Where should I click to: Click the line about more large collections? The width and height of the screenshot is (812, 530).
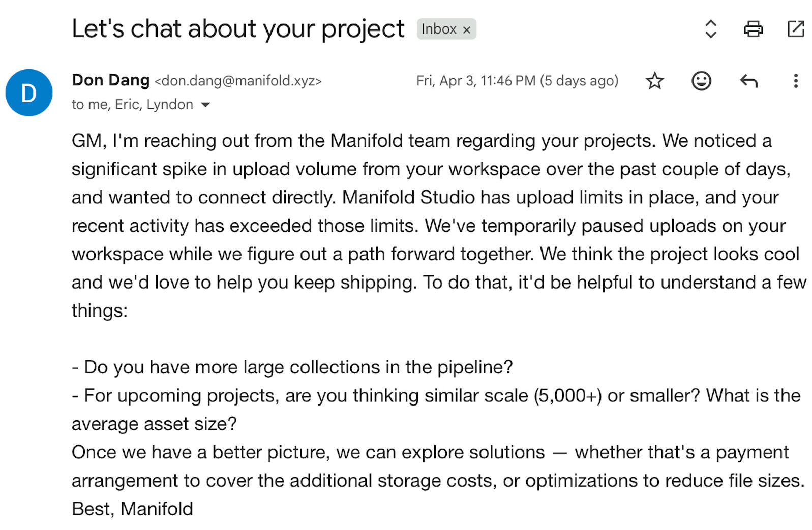[x=292, y=367]
